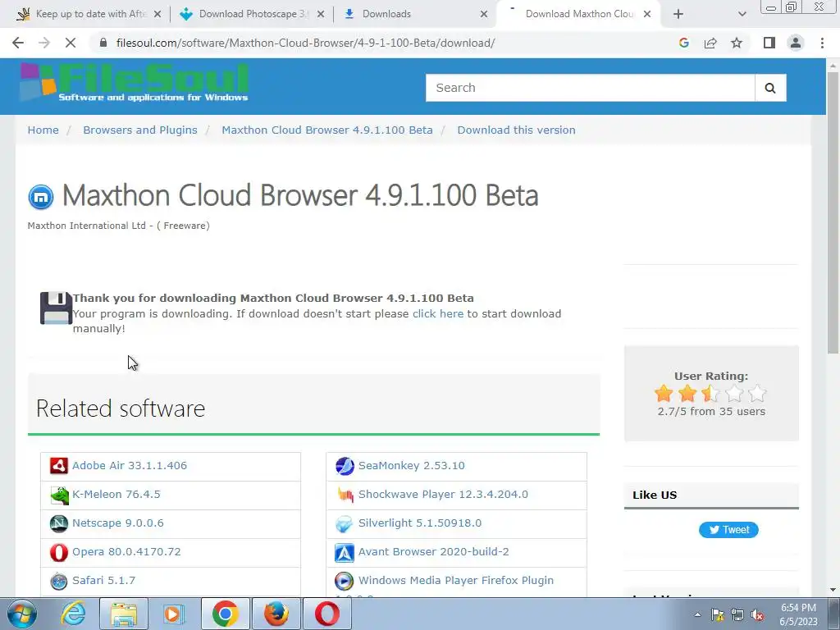The width and height of the screenshot is (840, 630).
Task: Open Windows Media Player Firefox Plugin link
Action: 456,581
